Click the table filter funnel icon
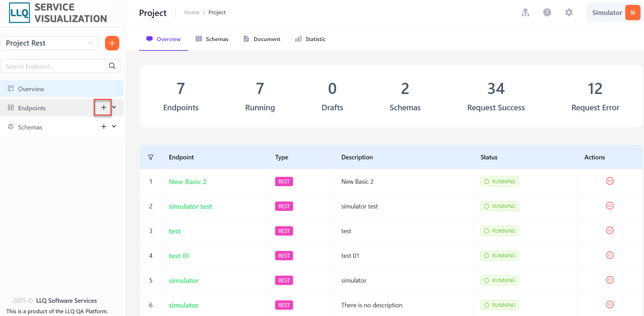This screenshot has width=644, height=316. (x=151, y=157)
